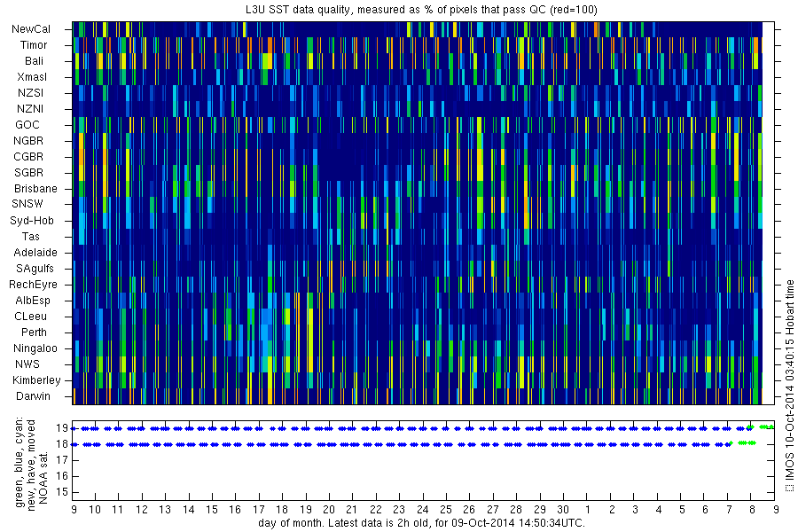Click the IMOS Hobart time stamp text
Screen dimensions: 798x532
tap(790, 386)
